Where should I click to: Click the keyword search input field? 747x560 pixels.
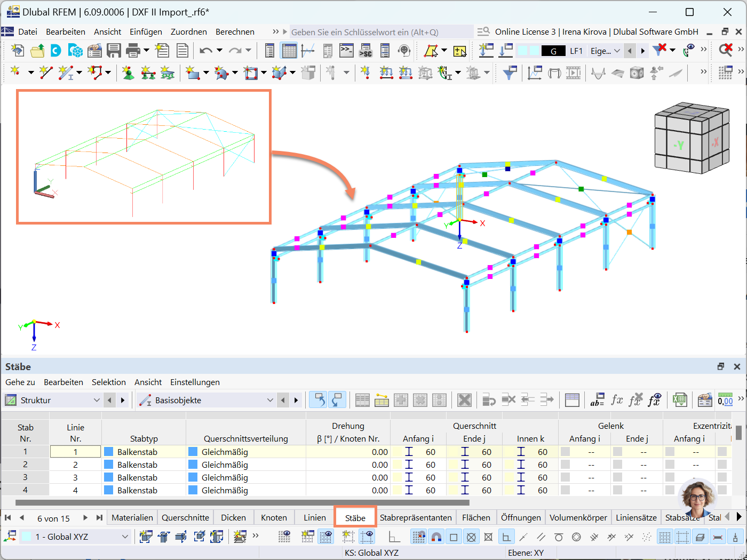tap(373, 32)
